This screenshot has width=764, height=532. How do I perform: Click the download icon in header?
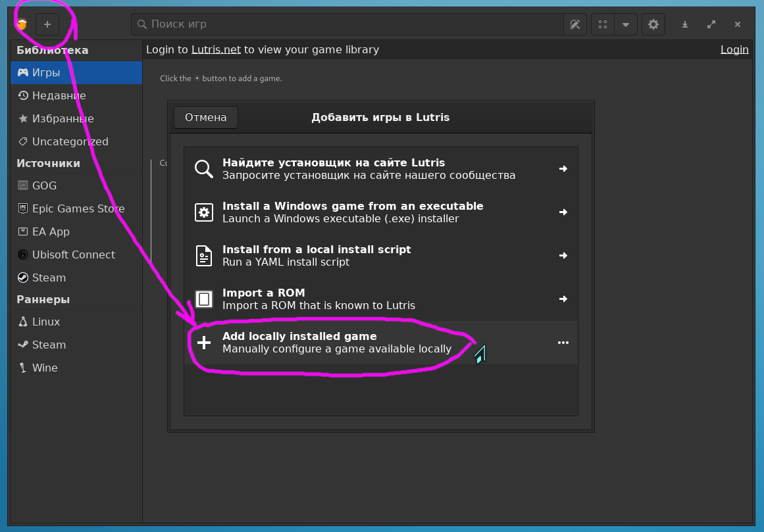point(684,24)
